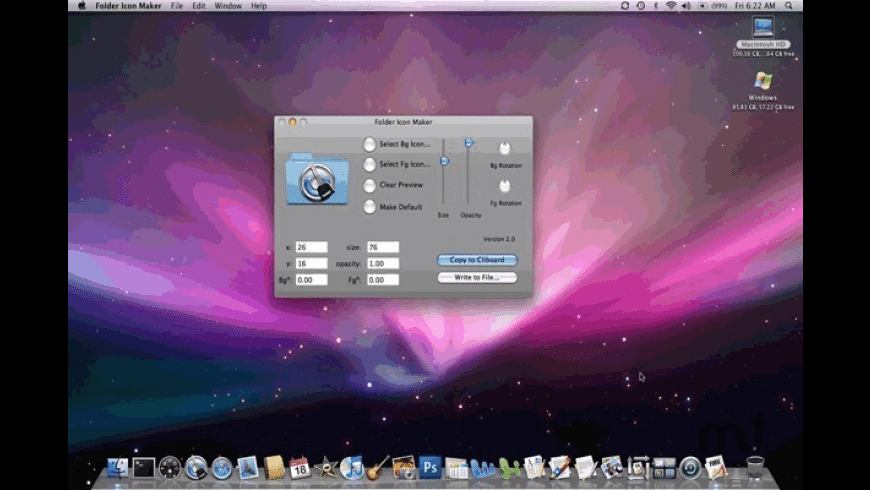This screenshot has height=490, width=870.
Task: Click the Bg Rotation knob
Action: click(x=504, y=148)
